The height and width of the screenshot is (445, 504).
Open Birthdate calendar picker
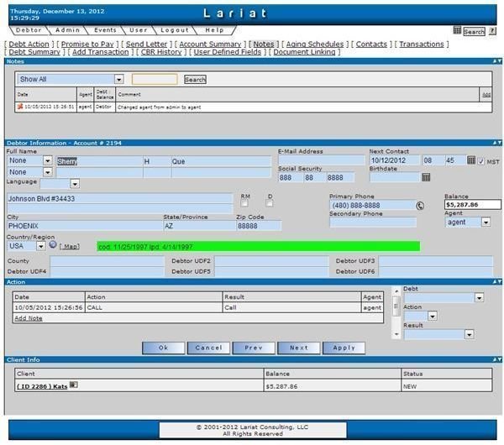426,177
